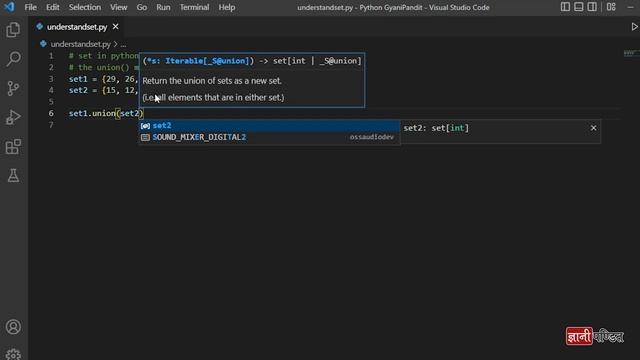
Task: Click the set1 assignment on line 3
Action: point(104,79)
